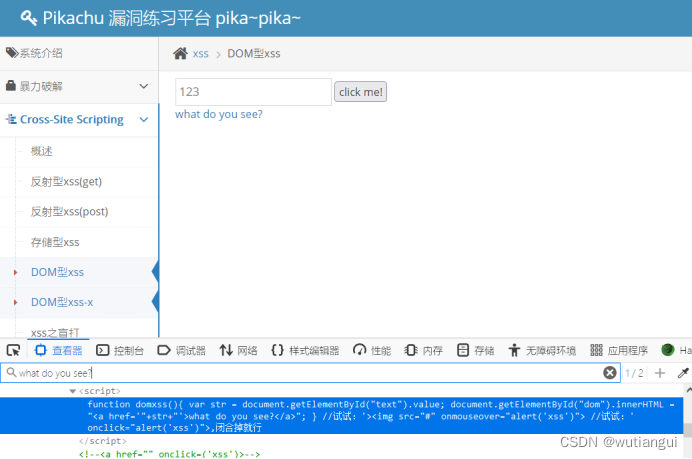Open the 性能 performance tab
The image size is (692, 459).
pyautogui.click(x=372, y=350)
